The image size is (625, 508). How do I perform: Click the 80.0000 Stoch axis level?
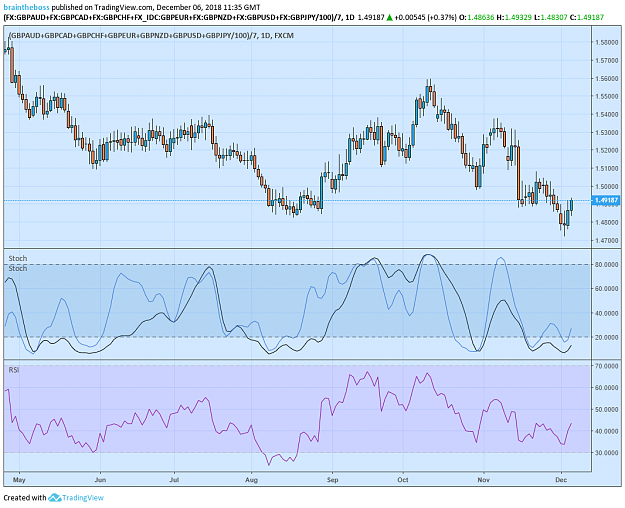point(607,264)
